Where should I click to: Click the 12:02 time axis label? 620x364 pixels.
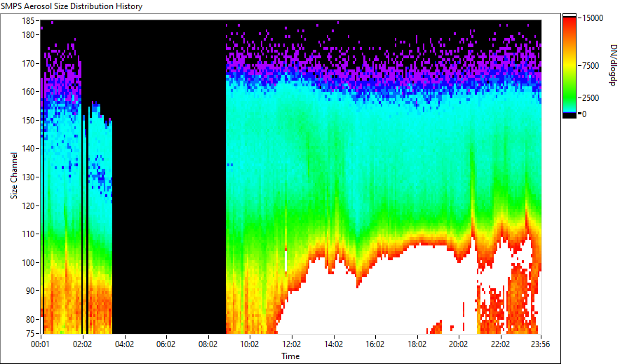(292, 344)
